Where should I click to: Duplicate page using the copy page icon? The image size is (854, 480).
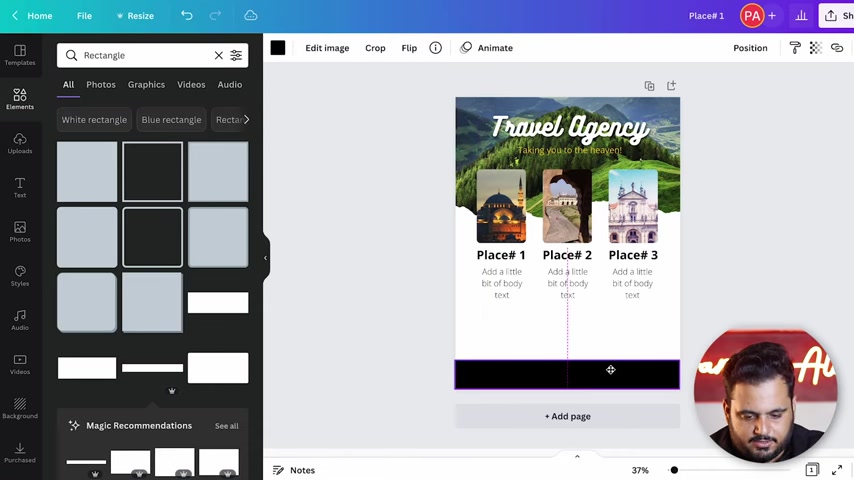[x=649, y=86]
